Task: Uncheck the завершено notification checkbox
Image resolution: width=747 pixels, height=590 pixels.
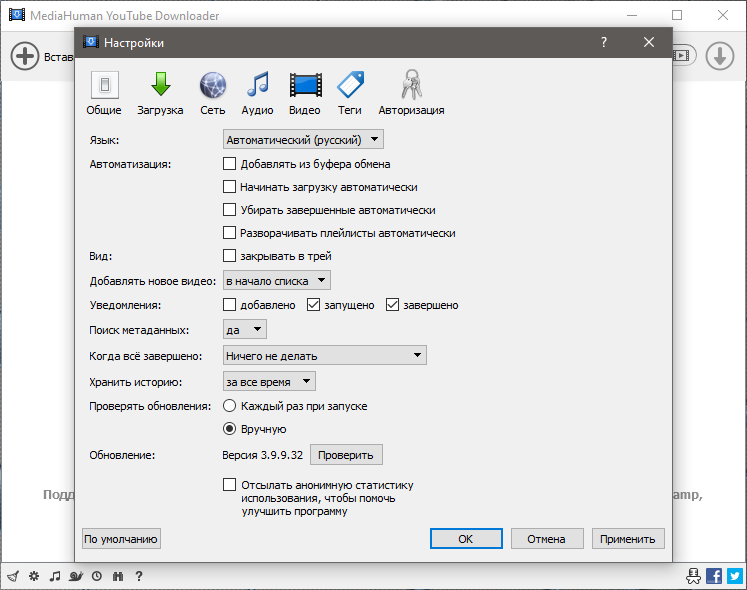Action: pos(392,305)
